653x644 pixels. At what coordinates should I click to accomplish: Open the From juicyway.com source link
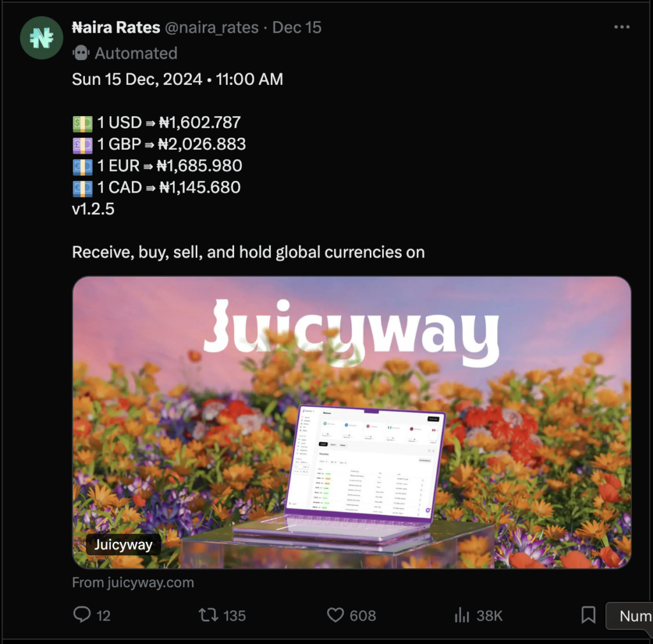pyautogui.click(x=133, y=582)
